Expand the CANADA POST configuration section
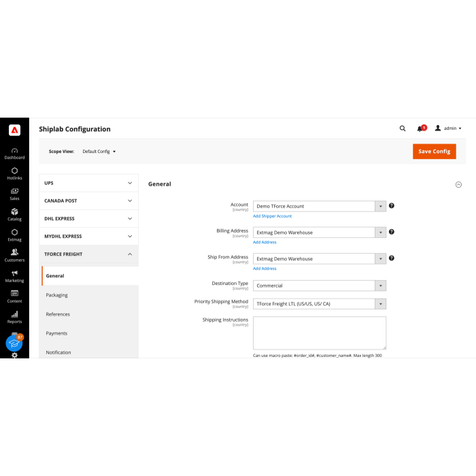The width and height of the screenshot is (476, 476). coord(88,201)
